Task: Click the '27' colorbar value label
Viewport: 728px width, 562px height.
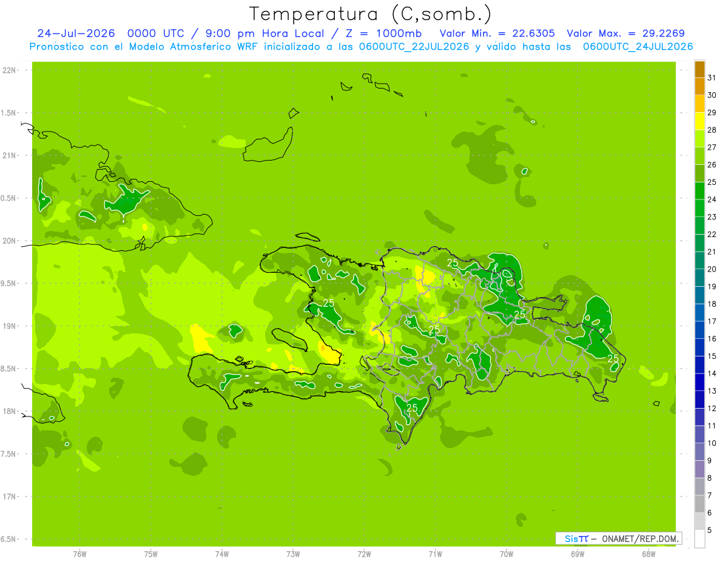Action: (x=712, y=147)
